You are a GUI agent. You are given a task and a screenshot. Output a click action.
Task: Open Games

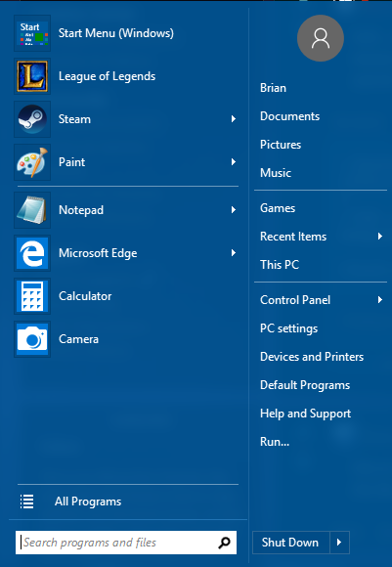tap(278, 208)
